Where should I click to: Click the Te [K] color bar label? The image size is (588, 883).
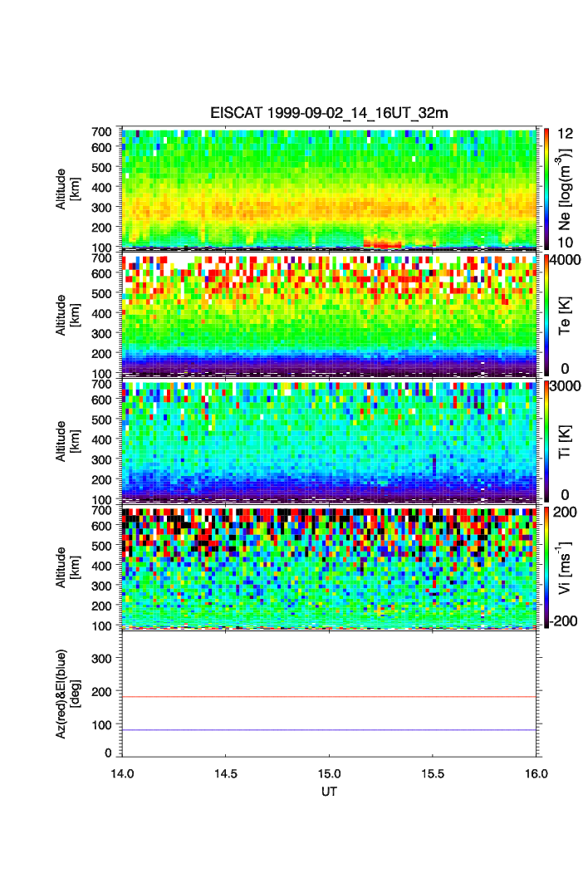click(x=566, y=315)
